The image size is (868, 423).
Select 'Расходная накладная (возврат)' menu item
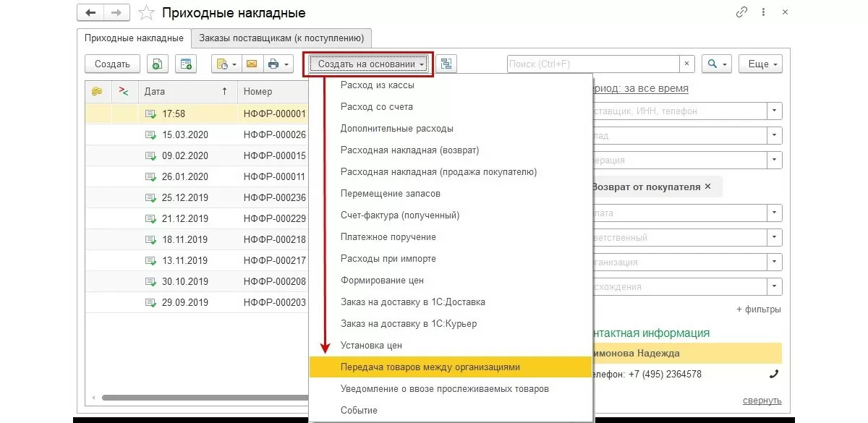pos(451,150)
